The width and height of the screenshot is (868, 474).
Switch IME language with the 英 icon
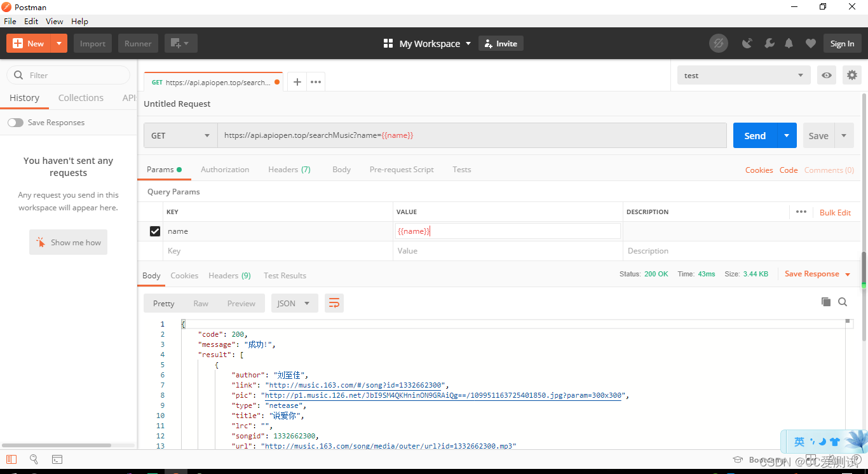(x=799, y=442)
